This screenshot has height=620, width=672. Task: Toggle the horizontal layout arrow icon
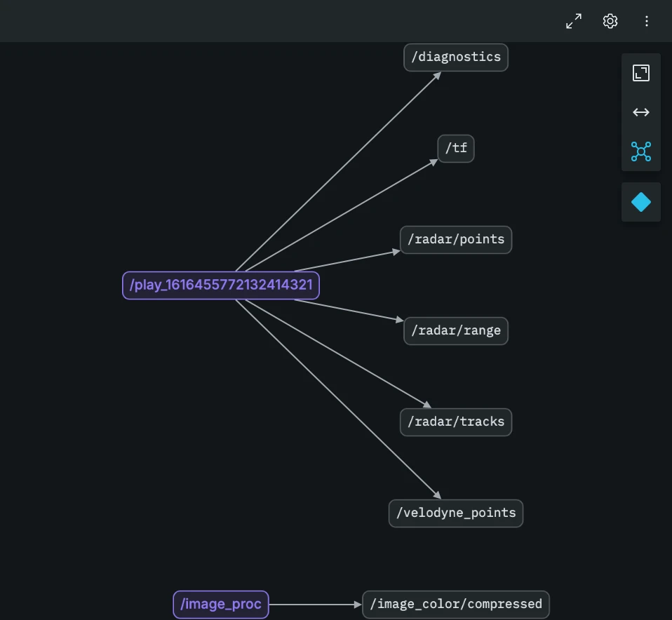[x=640, y=112]
